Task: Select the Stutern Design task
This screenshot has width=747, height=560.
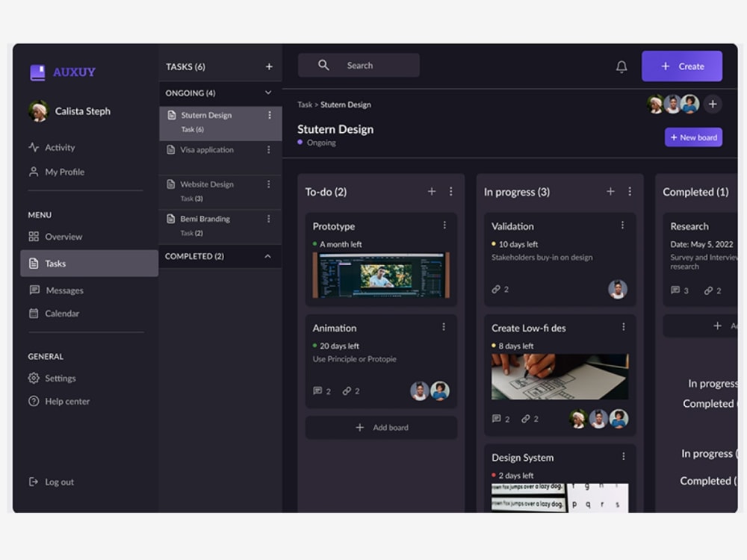Action: coord(220,123)
